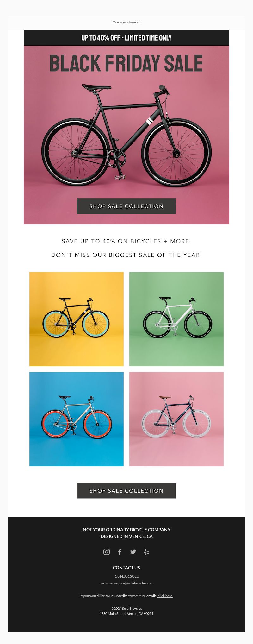253x644 pixels.
Task: Click the customerservice@solebicycles.com email address
Action: click(x=126, y=583)
